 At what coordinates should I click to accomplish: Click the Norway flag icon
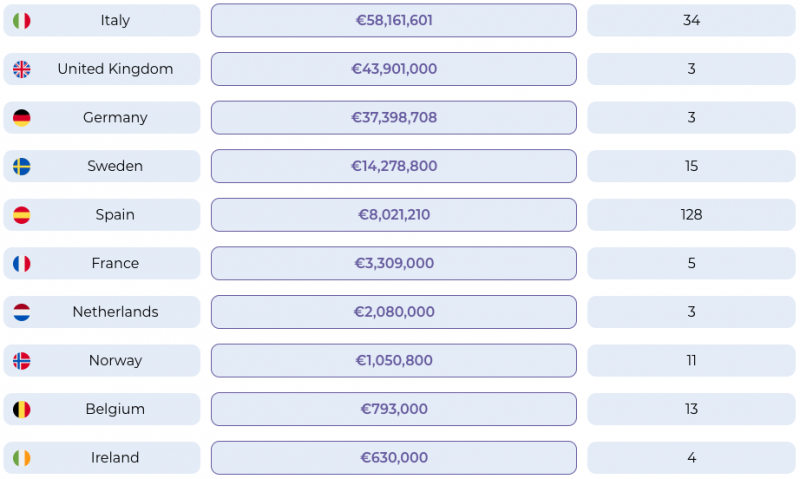(x=22, y=361)
